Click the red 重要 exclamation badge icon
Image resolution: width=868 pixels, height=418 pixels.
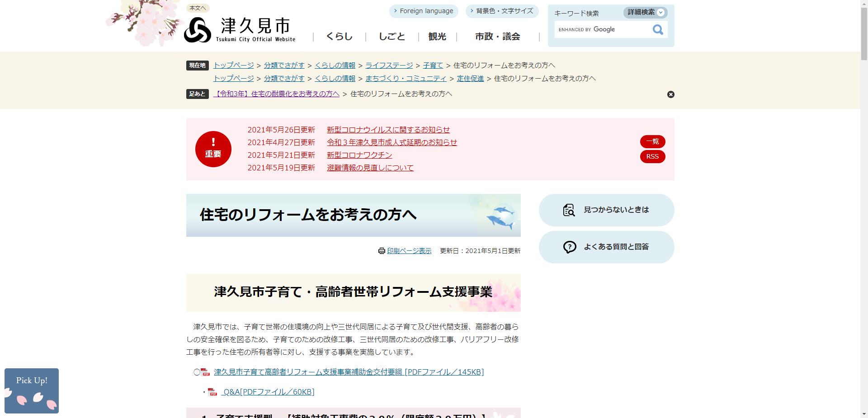click(x=213, y=149)
